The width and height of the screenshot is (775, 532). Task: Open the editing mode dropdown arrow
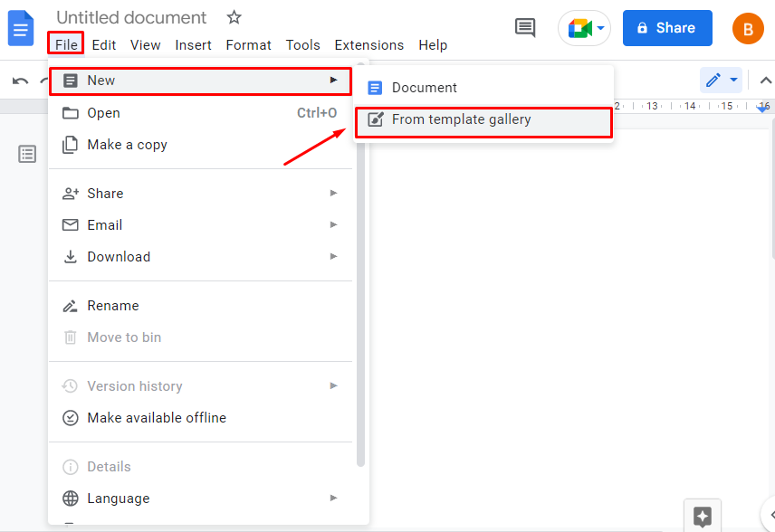pos(734,80)
